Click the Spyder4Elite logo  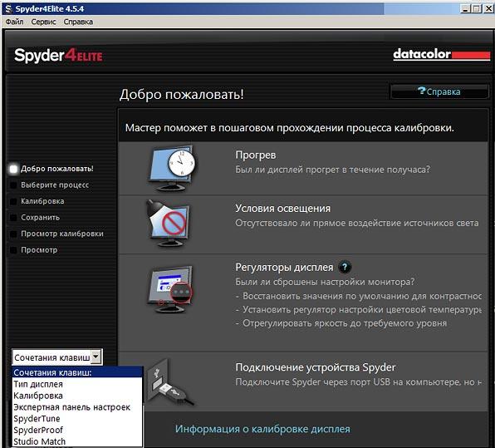click(58, 56)
